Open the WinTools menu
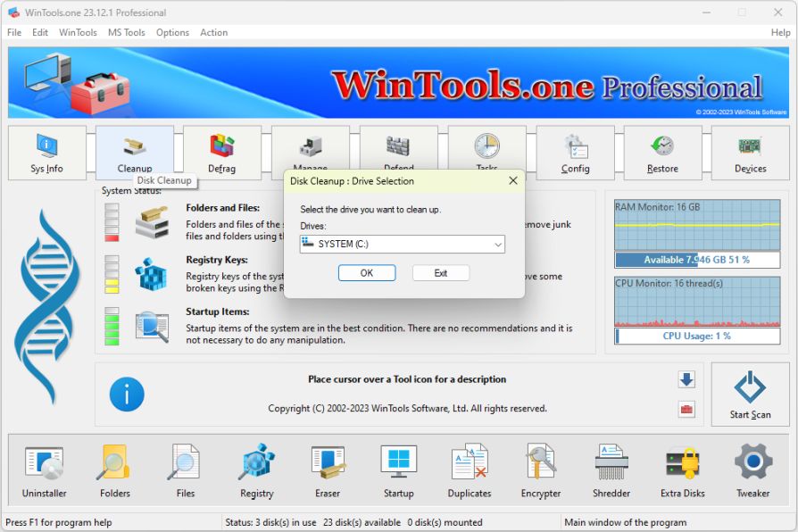 (78, 33)
